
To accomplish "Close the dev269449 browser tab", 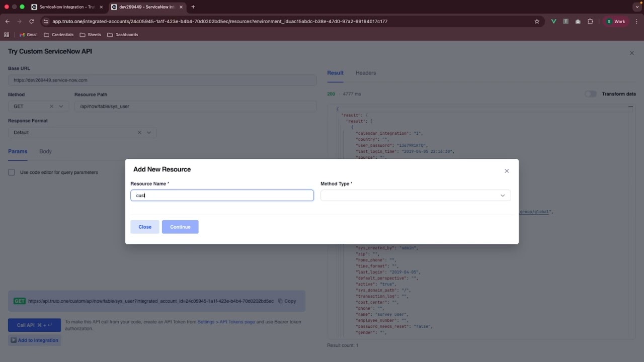I will [181, 7].
